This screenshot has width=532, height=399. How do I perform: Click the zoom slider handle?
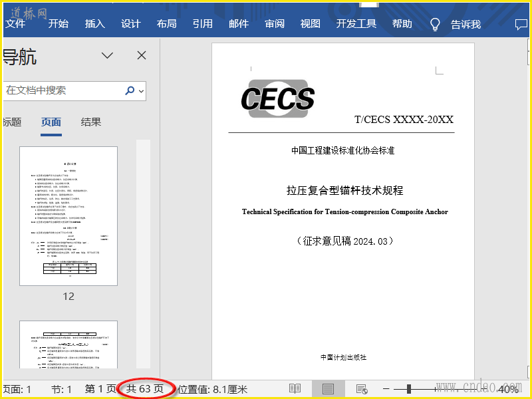click(409, 389)
